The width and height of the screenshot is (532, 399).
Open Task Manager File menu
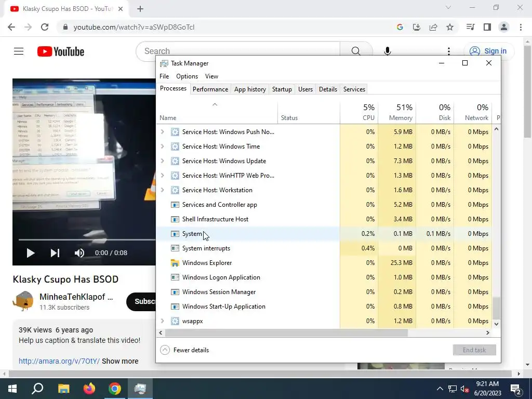[x=164, y=76]
